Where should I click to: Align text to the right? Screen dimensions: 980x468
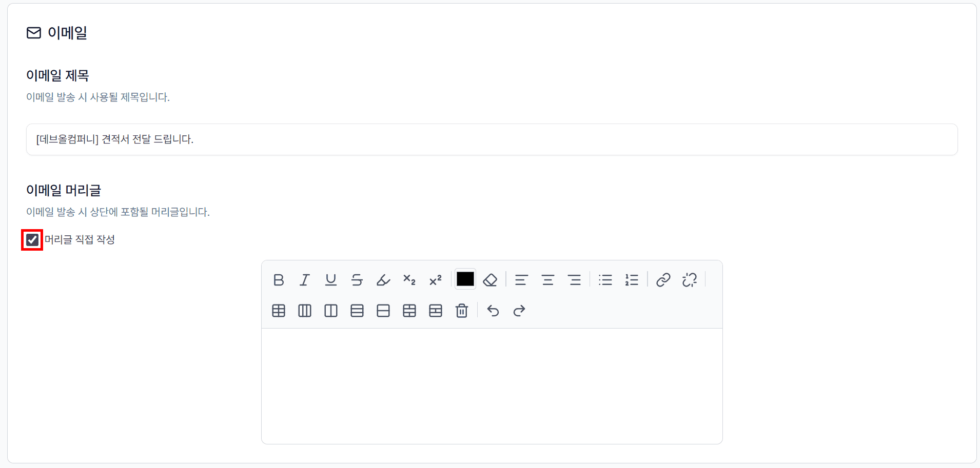[x=574, y=280]
